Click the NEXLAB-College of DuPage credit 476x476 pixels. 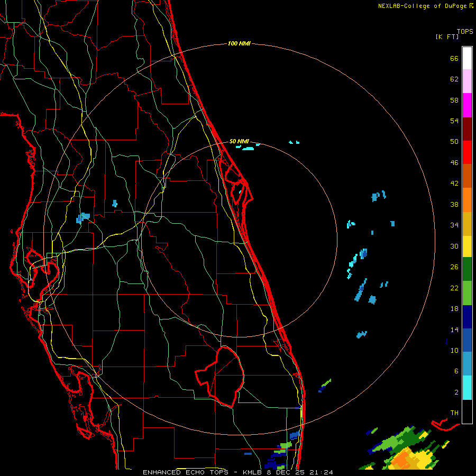point(425,6)
